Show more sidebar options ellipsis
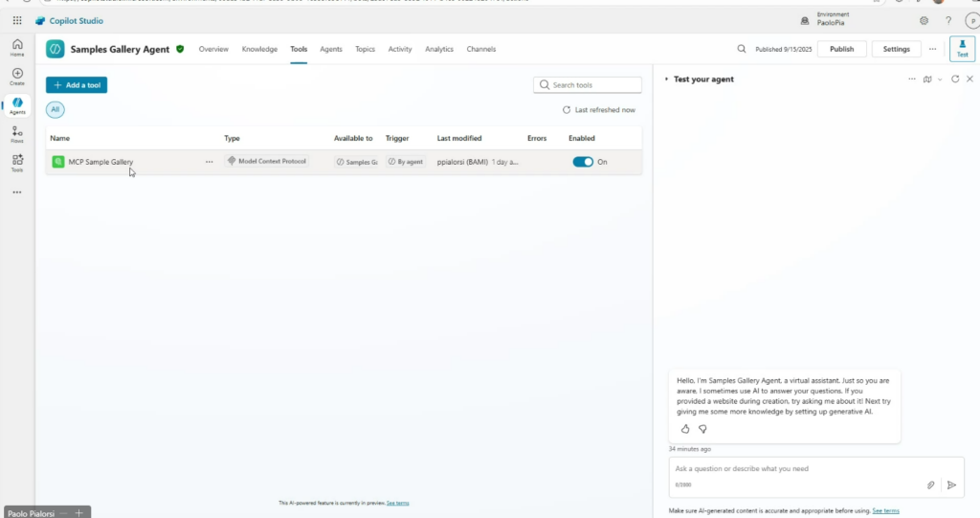This screenshot has width=980, height=518. [17, 192]
